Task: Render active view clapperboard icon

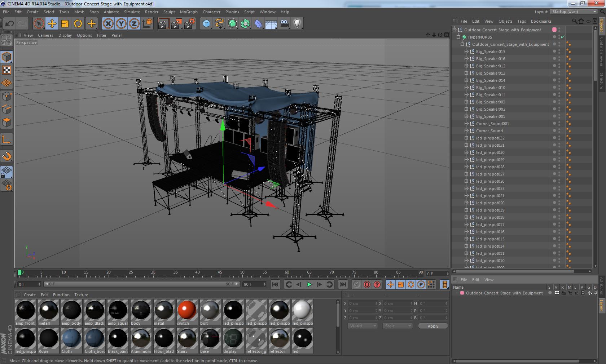Action: tap(163, 24)
